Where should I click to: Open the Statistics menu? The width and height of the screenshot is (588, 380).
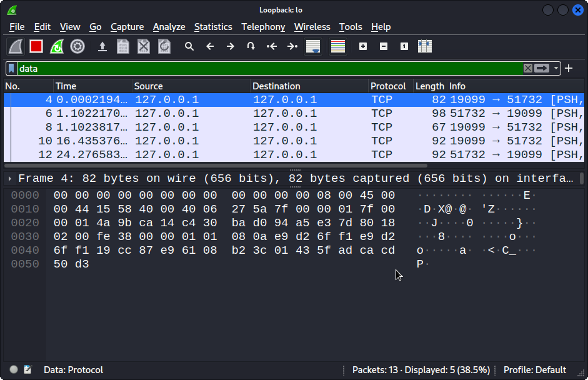[x=213, y=27]
